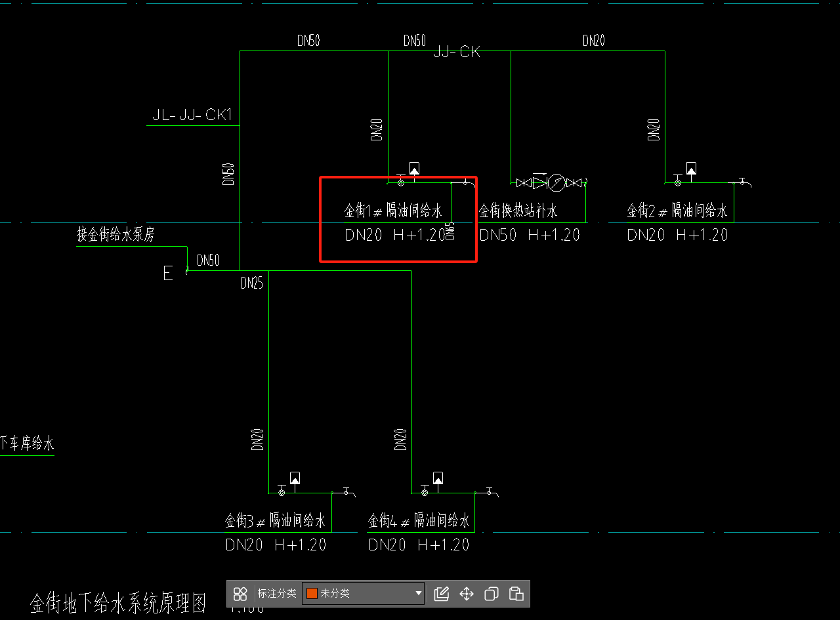Select the 金街2#隔油间给水 label
This screenshot has width=840, height=620.
click(677, 211)
